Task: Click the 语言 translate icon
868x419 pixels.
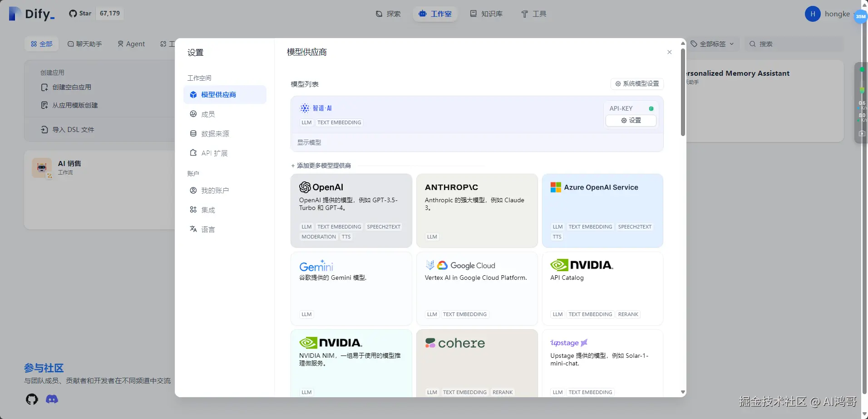Action: coord(193,229)
